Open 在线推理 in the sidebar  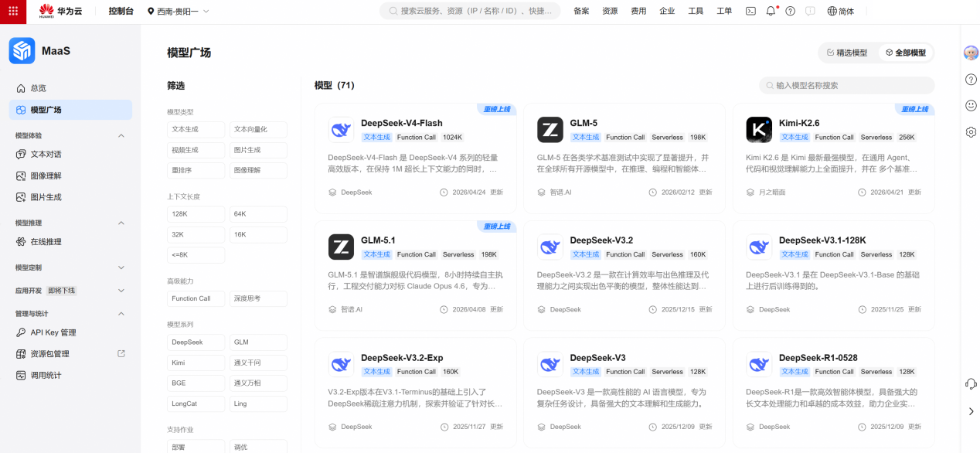[x=46, y=242]
